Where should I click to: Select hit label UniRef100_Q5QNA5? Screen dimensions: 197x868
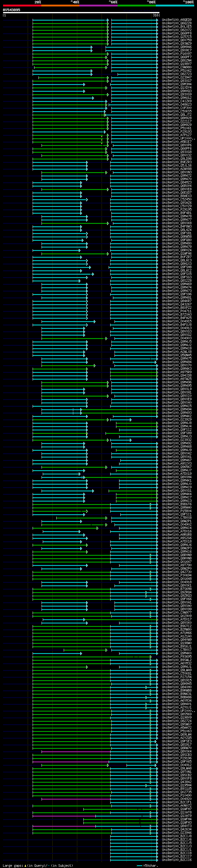click(x=177, y=355)
